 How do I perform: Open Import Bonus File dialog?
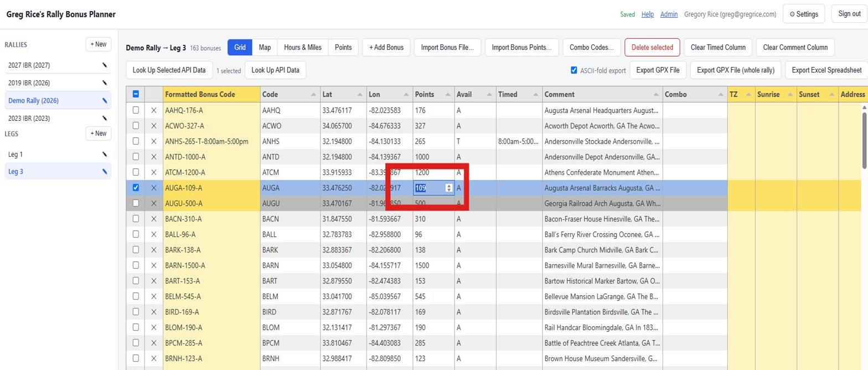tap(447, 48)
